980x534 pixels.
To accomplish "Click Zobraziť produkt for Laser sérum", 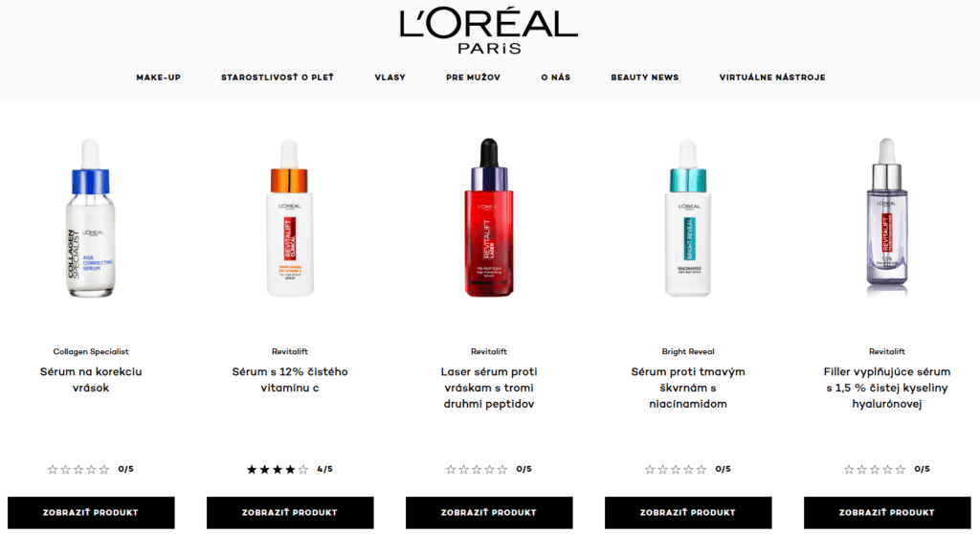I will [489, 513].
